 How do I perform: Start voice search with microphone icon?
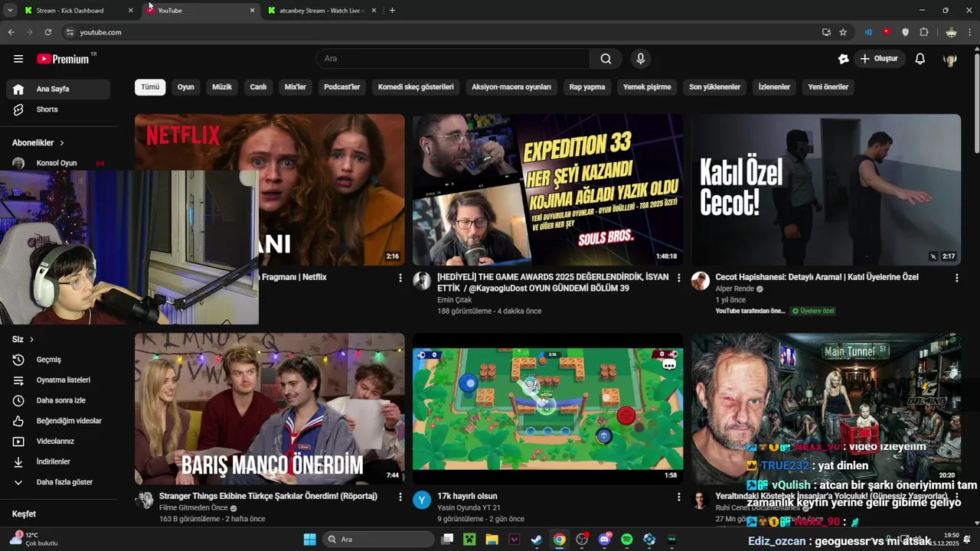point(641,59)
